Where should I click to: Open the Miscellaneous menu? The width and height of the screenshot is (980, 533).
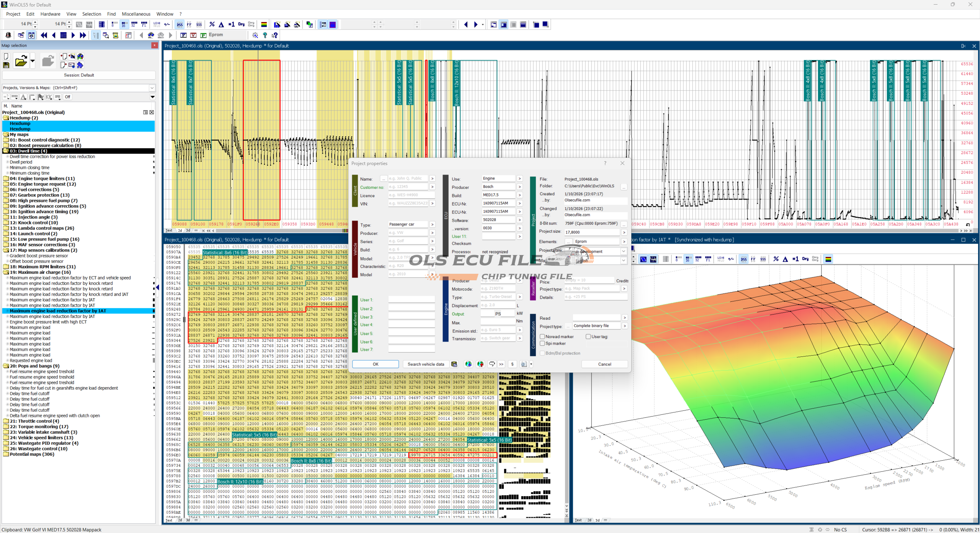(136, 14)
